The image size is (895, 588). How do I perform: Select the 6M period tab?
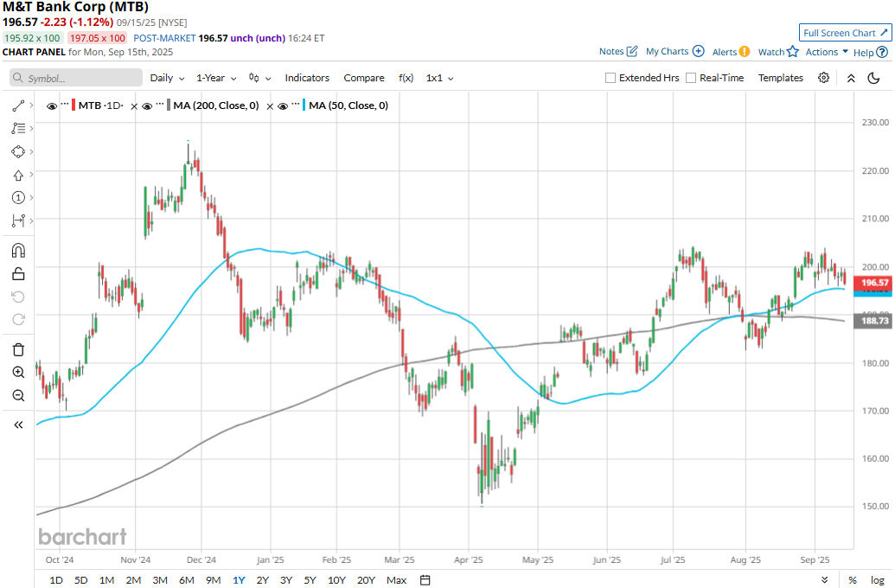point(187,580)
